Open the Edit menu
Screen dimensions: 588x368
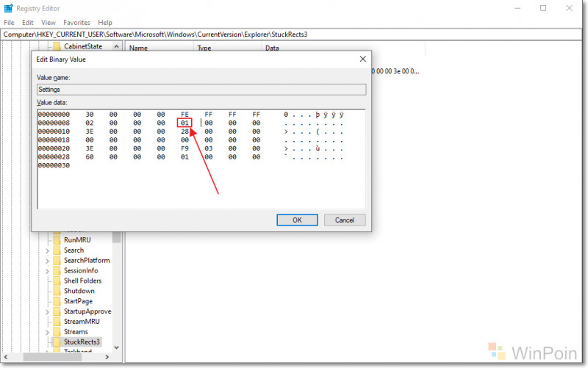(28, 23)
